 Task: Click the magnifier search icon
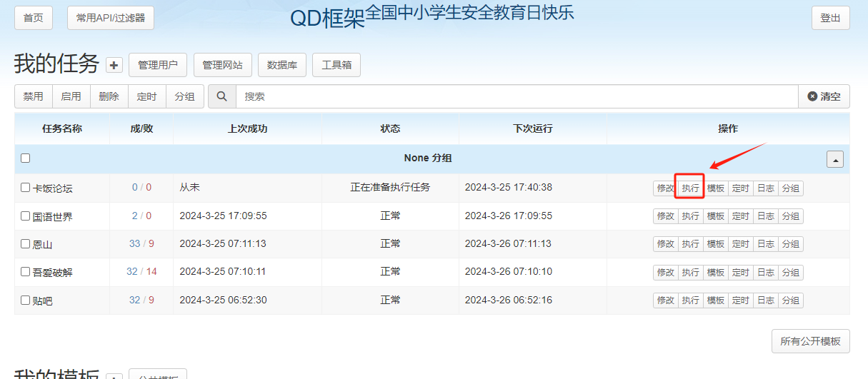[x=222, y=96]
